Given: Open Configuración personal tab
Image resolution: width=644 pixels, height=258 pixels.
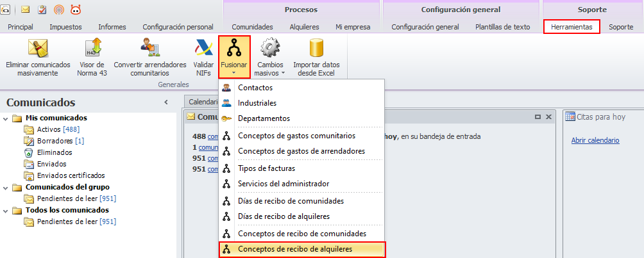Looking at the screenshot, I should point(178,27).
